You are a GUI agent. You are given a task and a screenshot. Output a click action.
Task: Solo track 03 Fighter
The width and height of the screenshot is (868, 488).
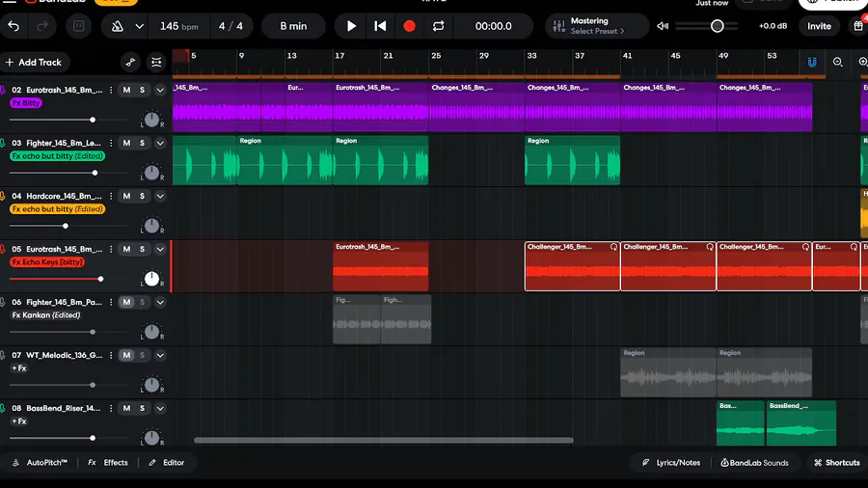143,143
